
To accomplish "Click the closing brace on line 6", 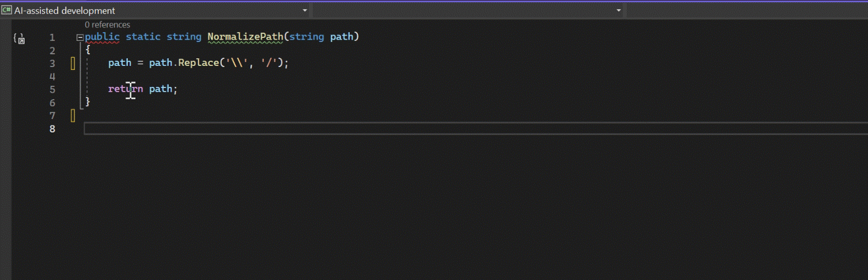I will point(88,102).
